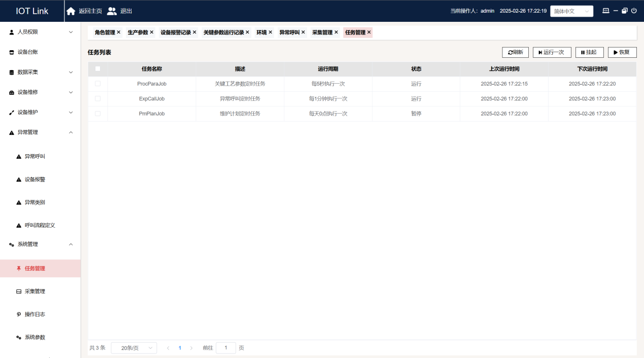This screenshot has width=644, height=358.
Task: Close the 关键参数运行记录 tab
Action: tap(248, 32)
